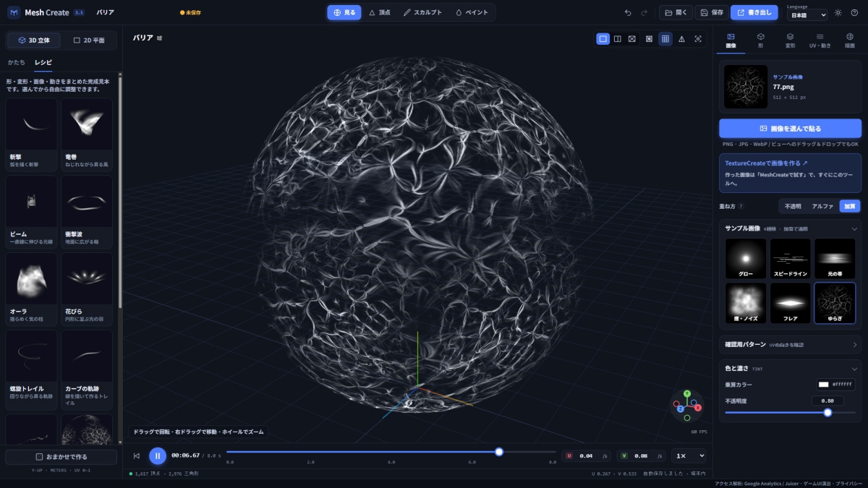Select the single viewport layout icon

coord(603,38)
